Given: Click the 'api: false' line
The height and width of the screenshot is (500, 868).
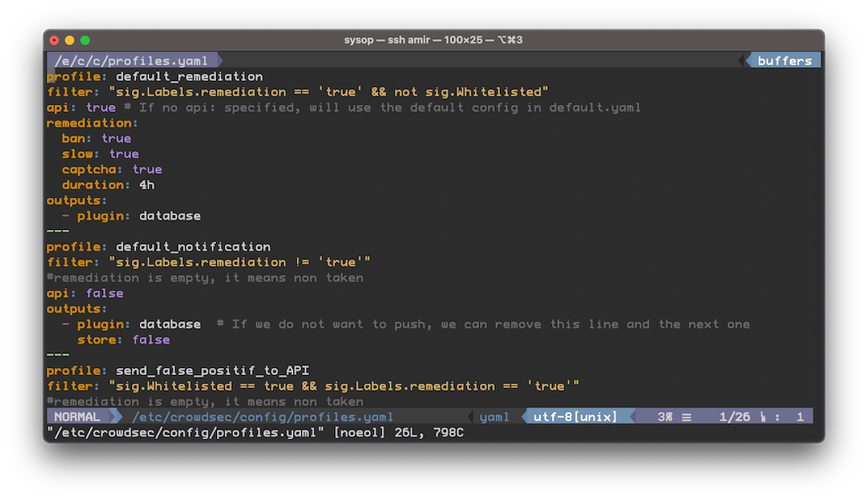Looking at the screenshot, I should (x=85, y=293).
